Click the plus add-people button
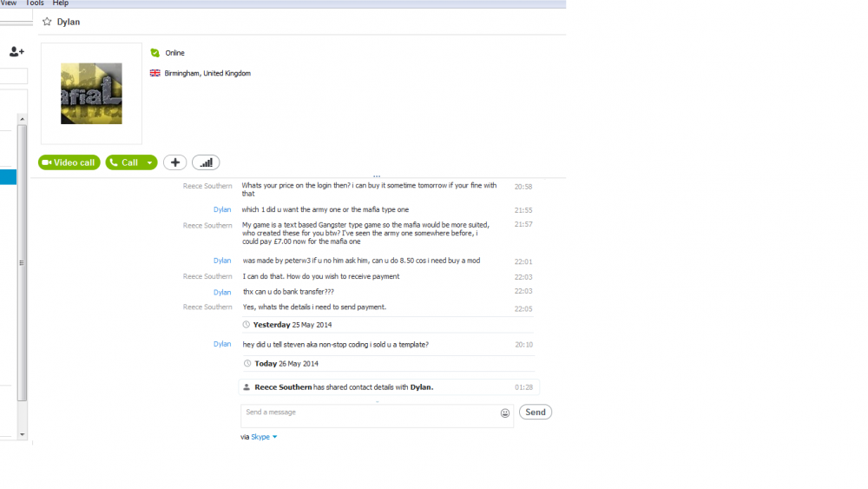The image size is (868, 489). 174,162
